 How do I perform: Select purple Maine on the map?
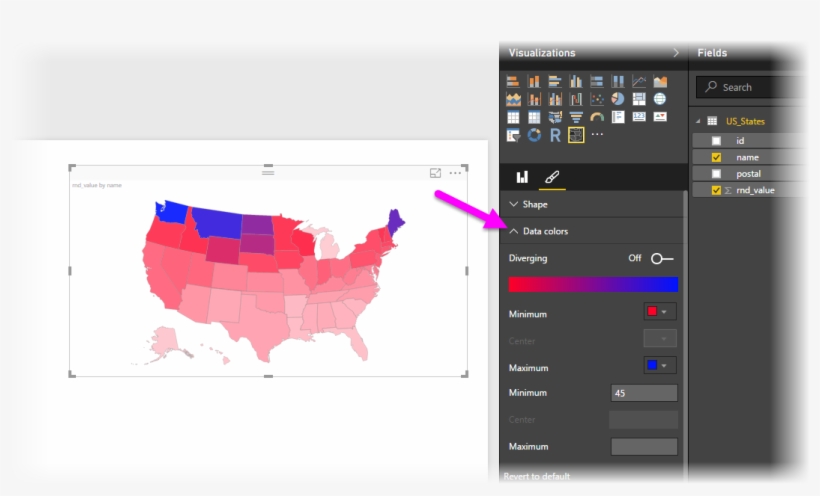click(395, 222)
